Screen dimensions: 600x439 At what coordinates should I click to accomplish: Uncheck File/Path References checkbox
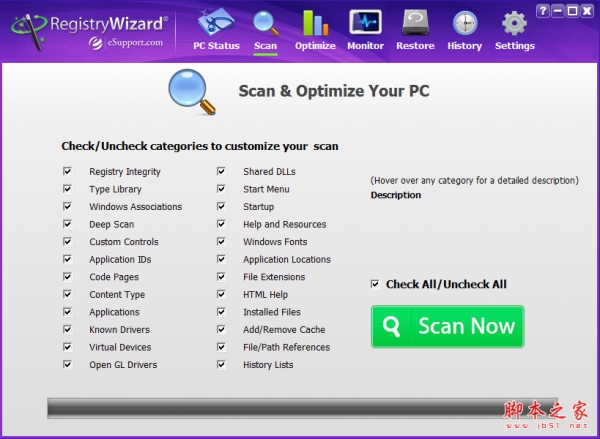[222, 347]
